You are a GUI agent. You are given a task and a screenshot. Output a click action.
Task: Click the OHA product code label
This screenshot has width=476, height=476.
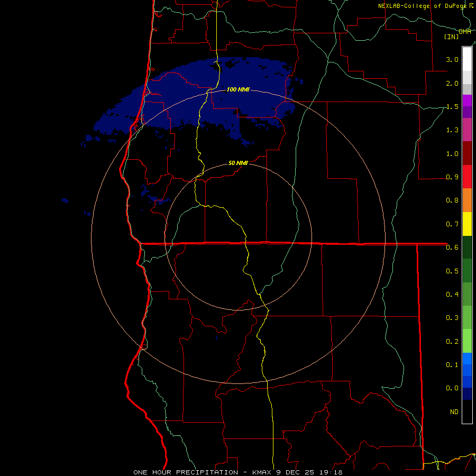pos(465,32)
